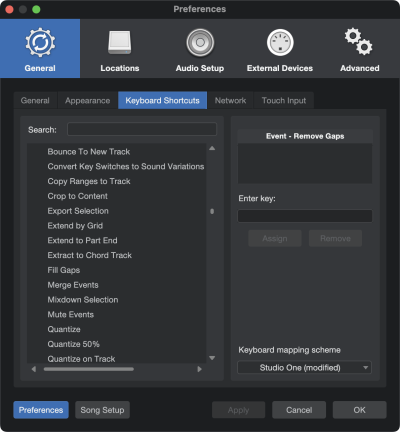The width and height of the screenshot is (400, 432).
Task: Switch to Song Setup
Action: [x=102, y=410]
